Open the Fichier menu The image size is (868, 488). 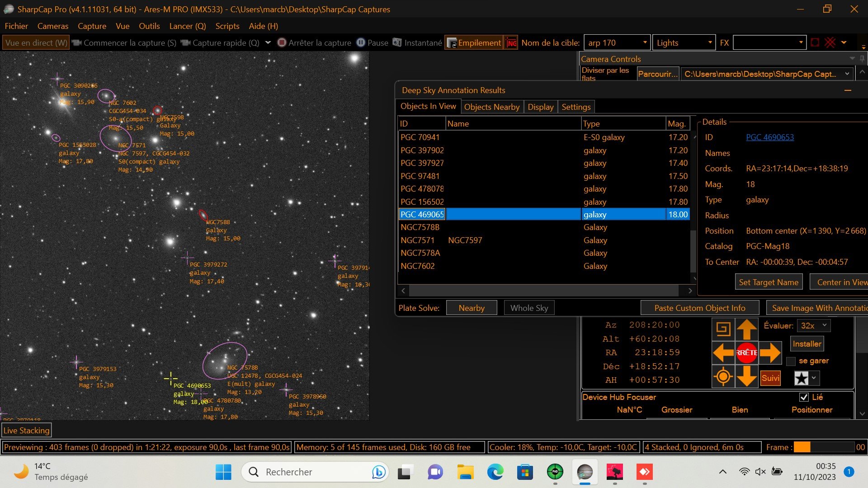pos(16,26)
